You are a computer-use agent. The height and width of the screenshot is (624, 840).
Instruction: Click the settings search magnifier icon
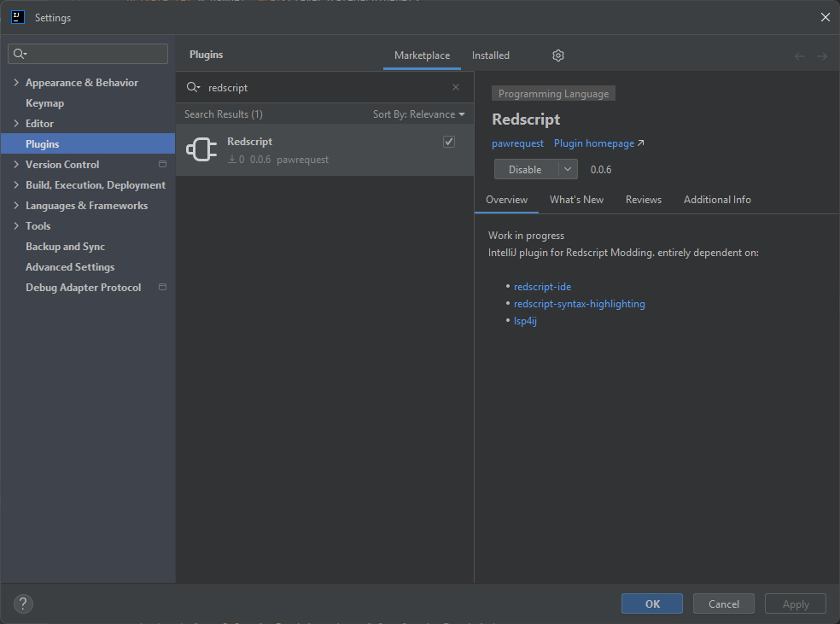point(19,54)
